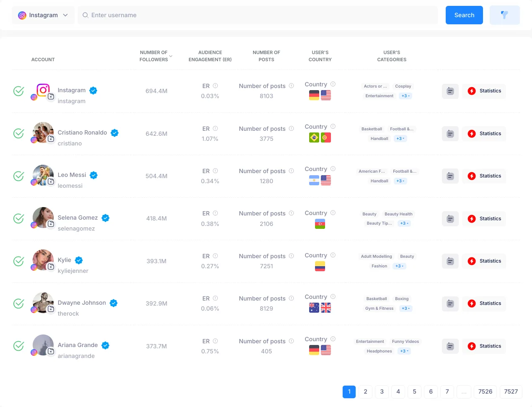Go to page 2
532x407 pixels.
(365, 391)
